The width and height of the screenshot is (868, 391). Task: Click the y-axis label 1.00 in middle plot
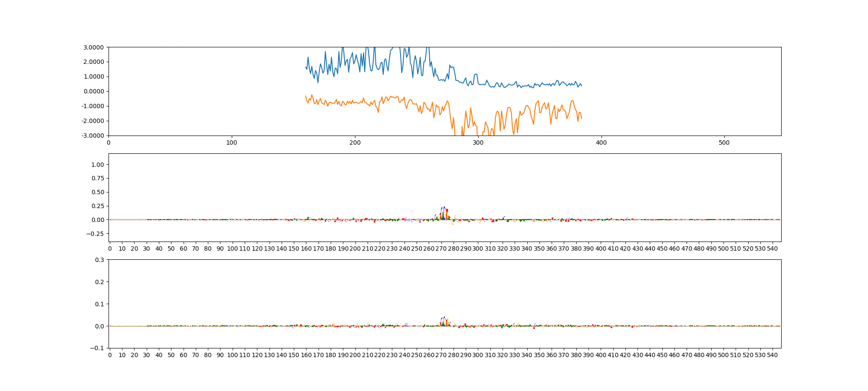[97, 165]
